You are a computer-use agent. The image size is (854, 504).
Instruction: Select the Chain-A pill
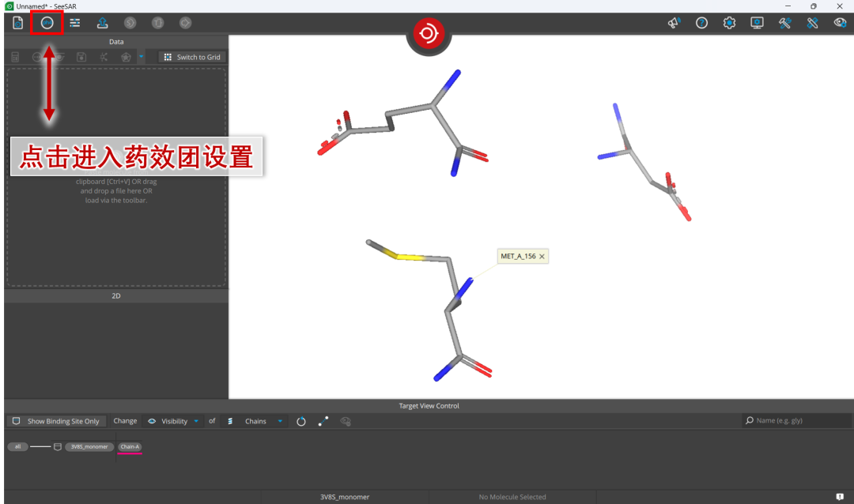130,447
